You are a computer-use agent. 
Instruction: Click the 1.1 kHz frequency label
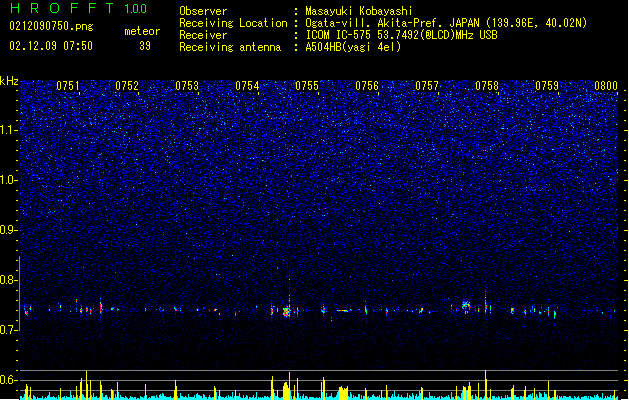click(x=9, y=130)
